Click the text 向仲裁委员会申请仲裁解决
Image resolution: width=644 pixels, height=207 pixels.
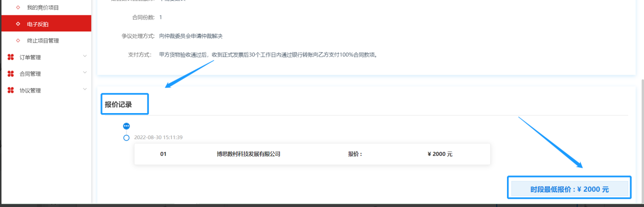point(191,36)
